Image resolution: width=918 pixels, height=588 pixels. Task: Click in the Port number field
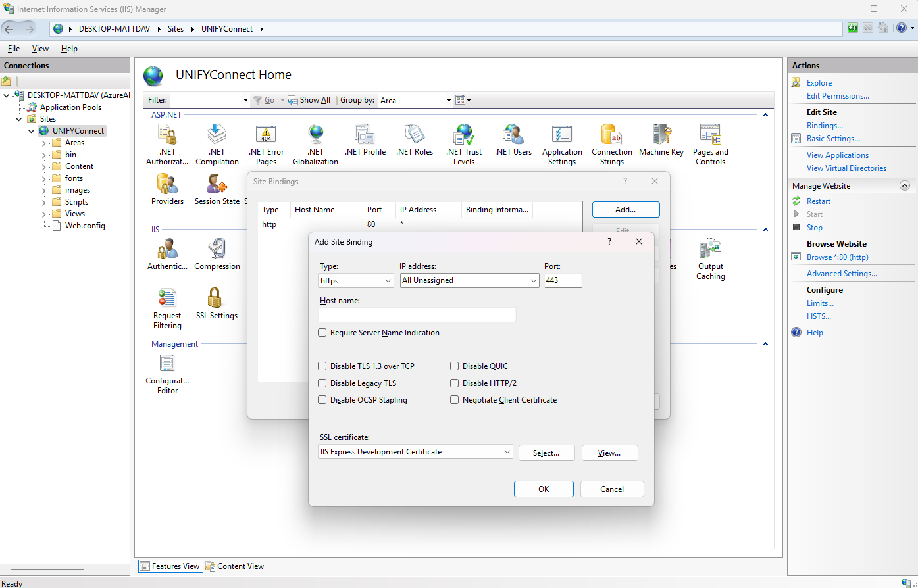click(x=563, y=281)
